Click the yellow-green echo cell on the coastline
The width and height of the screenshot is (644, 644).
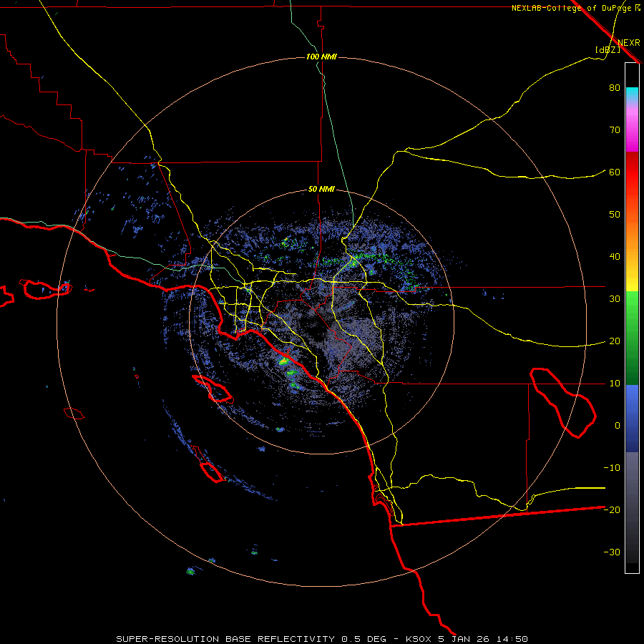coord(283,361)
